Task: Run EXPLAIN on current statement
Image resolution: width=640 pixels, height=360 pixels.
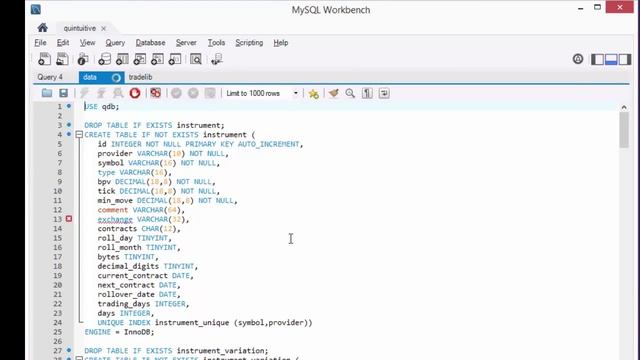Action: (118, 93)
